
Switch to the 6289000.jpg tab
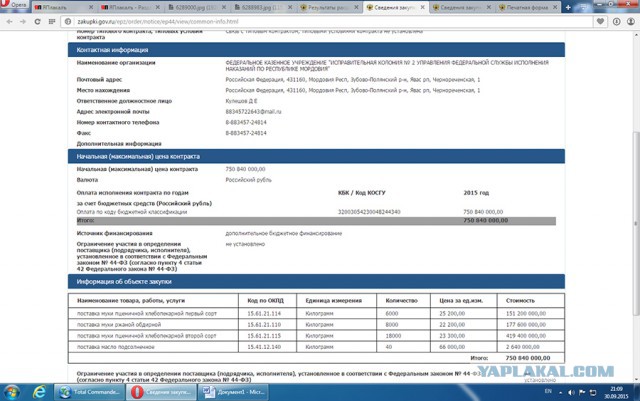[x=198, y=7]
